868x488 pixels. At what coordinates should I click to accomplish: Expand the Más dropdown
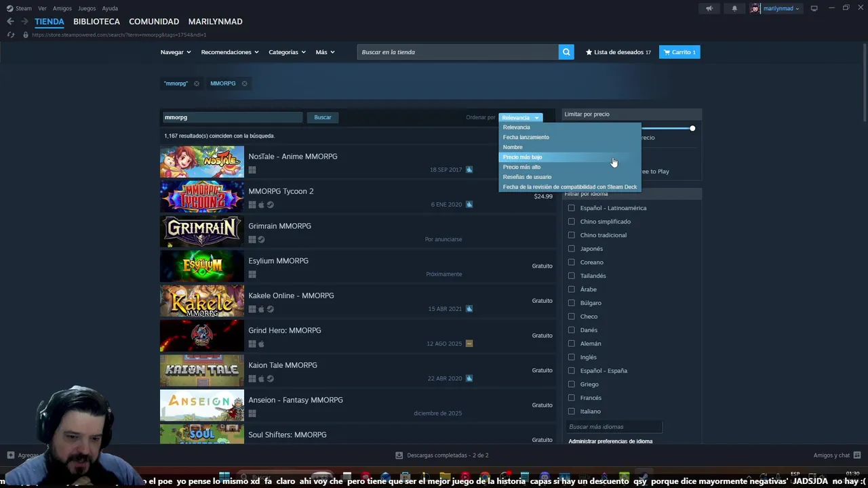tap(325, 52)
